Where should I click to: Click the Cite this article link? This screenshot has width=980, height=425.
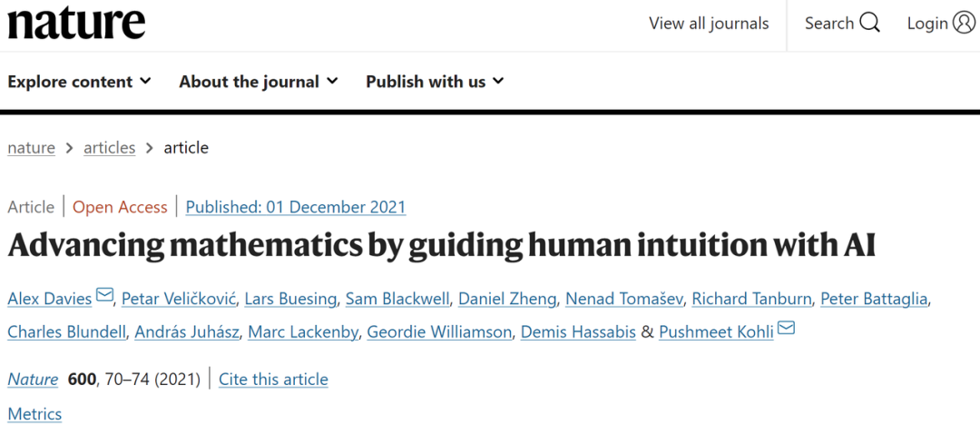pyautogui.click(x=273, y=379)
